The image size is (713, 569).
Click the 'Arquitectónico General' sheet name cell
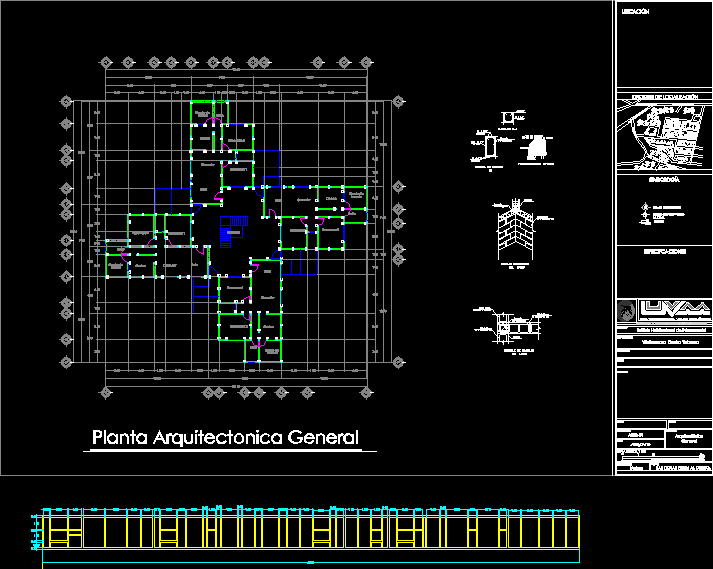coord(687,436)
